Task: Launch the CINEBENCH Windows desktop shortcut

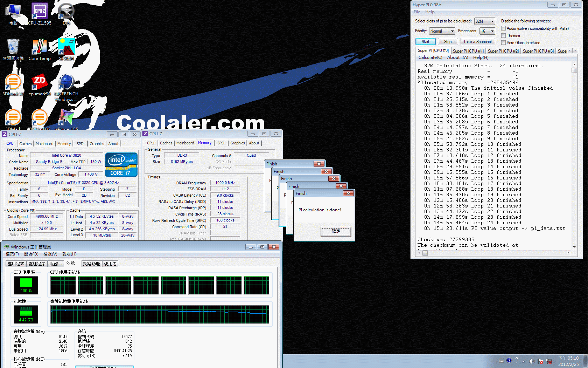Action: click(66, 88)
